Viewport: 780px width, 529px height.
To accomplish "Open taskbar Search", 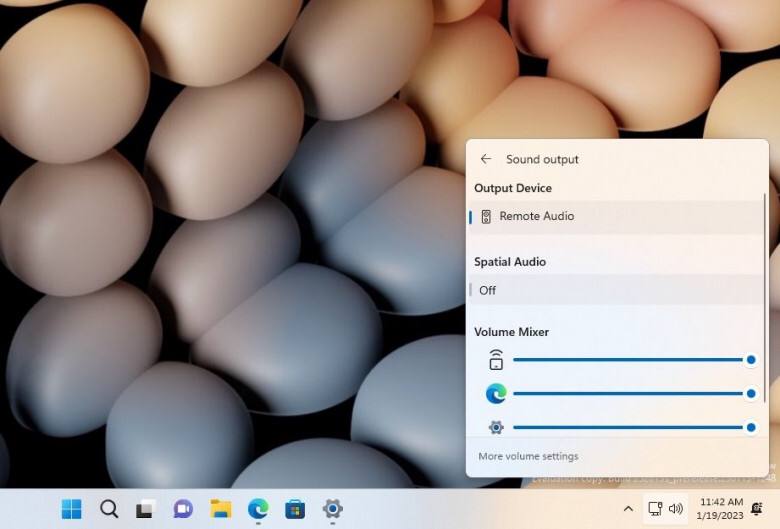I will 109,509.
